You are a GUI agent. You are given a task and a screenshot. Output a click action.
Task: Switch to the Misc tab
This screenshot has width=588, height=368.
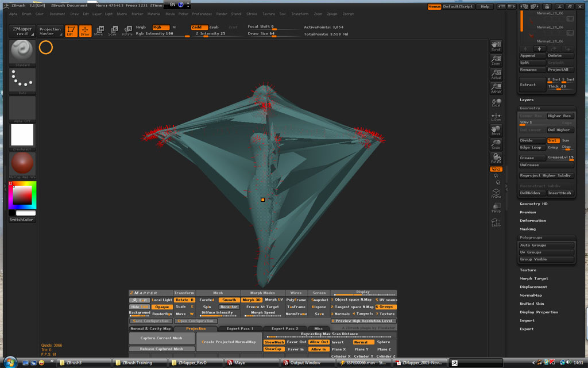[318, 328]
